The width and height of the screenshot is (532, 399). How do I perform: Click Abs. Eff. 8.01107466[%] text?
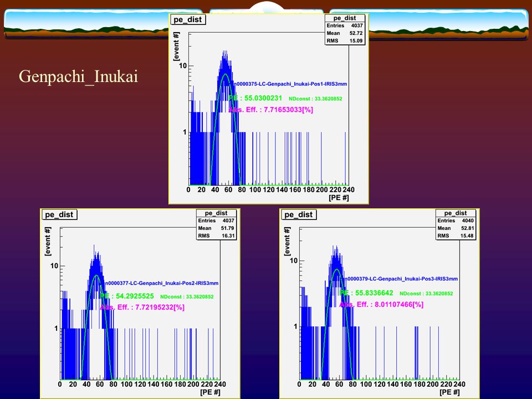(x=381, y=304)
